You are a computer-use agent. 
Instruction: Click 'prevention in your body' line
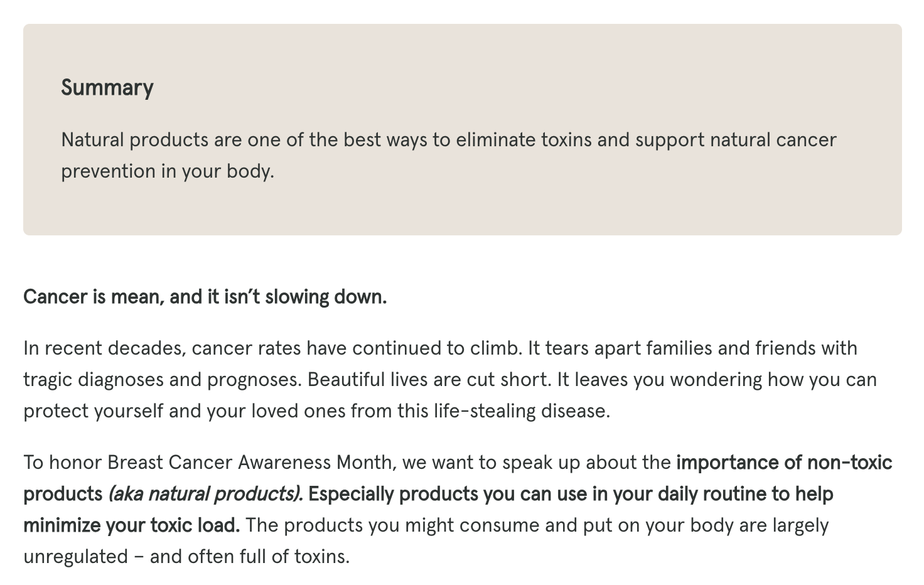168,171
